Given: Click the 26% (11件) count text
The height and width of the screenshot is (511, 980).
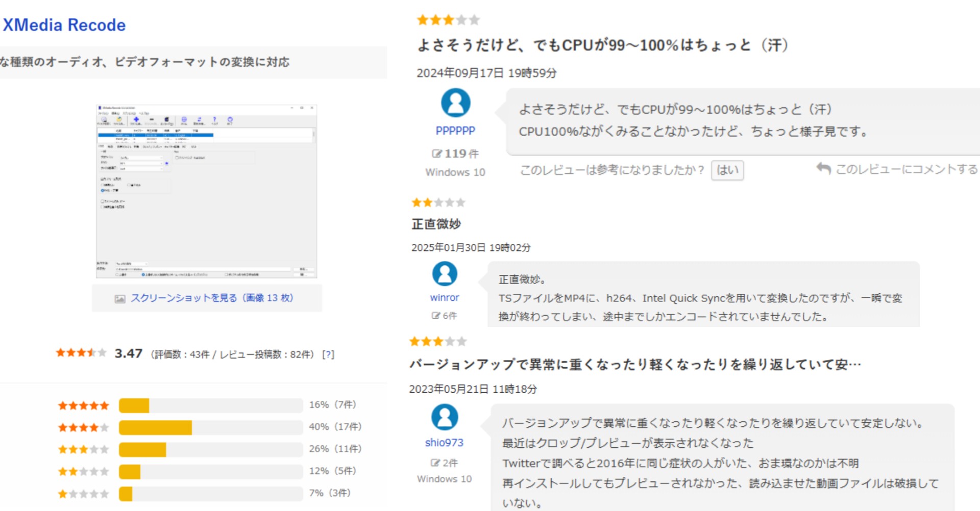Looking at the screenshot, I should [335, 449].
